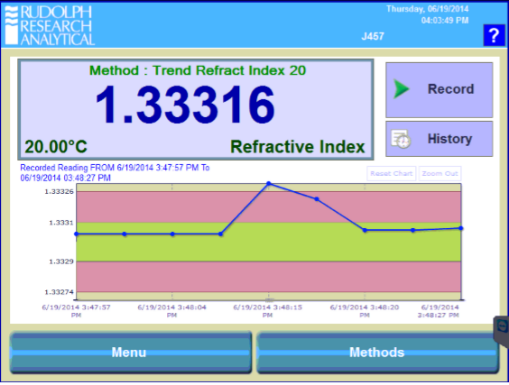Screen dimensions: 509x385
Task: Select the peak data point on chart
Action: 269,183
